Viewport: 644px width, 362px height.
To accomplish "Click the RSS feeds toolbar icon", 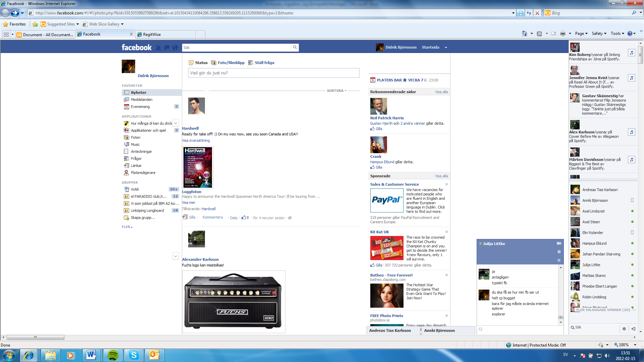I will (x=539, y=34).
